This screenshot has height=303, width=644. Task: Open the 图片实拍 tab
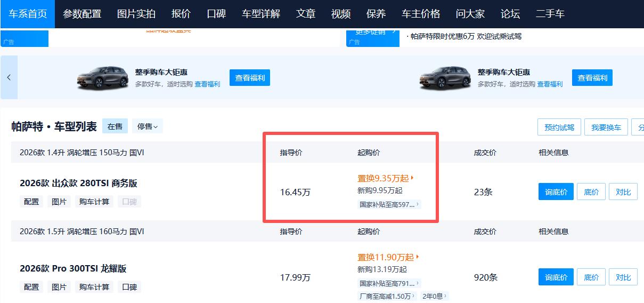tap(136, 14)
